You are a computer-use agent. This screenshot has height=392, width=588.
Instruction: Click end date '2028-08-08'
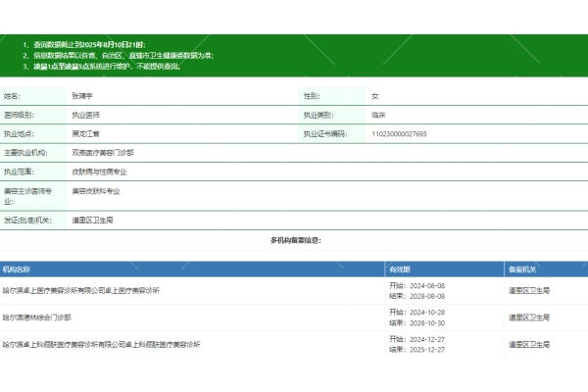coord(427,296)
